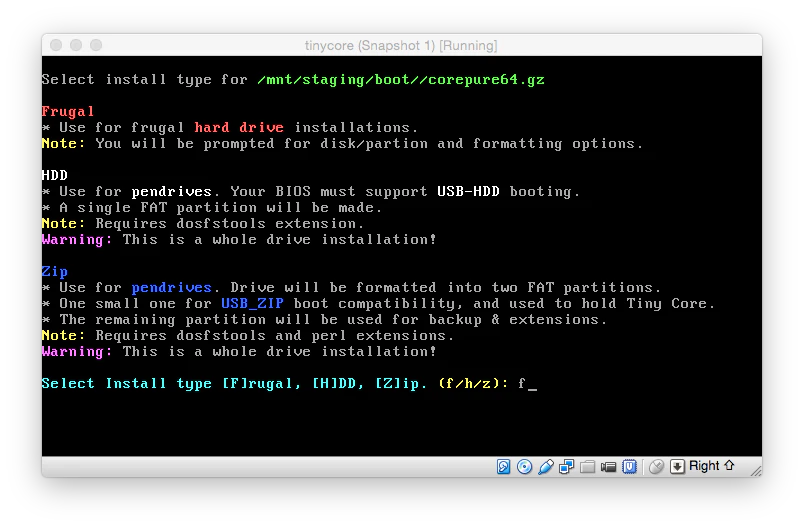804x527 pixels.
Task: Close the tinycore VM window
Action: [56, 45]
